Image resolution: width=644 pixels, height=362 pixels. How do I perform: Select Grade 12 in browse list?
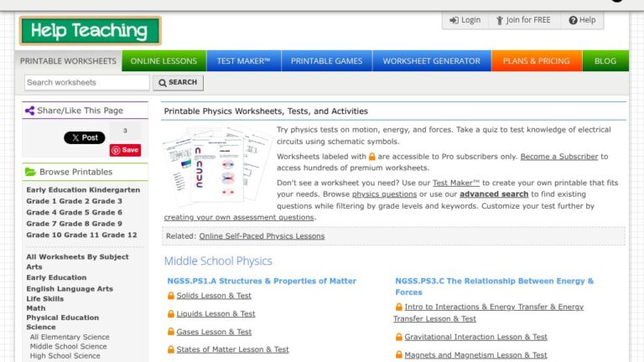[x=120, y=235]
